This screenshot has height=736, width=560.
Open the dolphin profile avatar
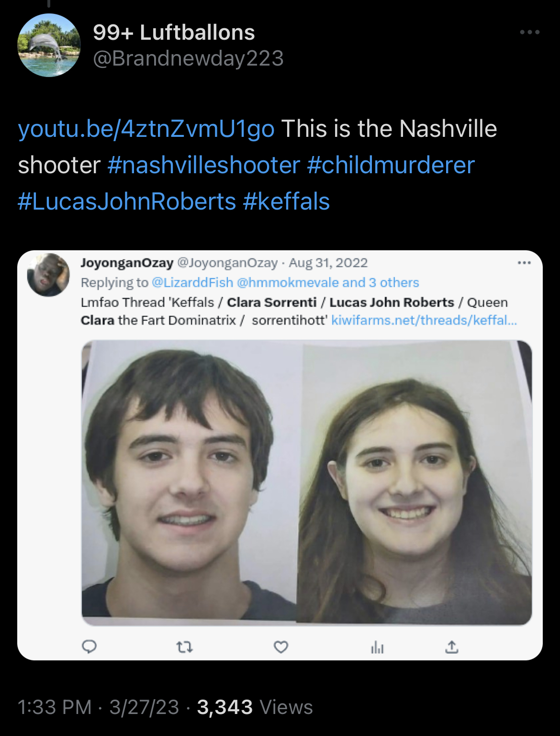[x=49, y=45]
